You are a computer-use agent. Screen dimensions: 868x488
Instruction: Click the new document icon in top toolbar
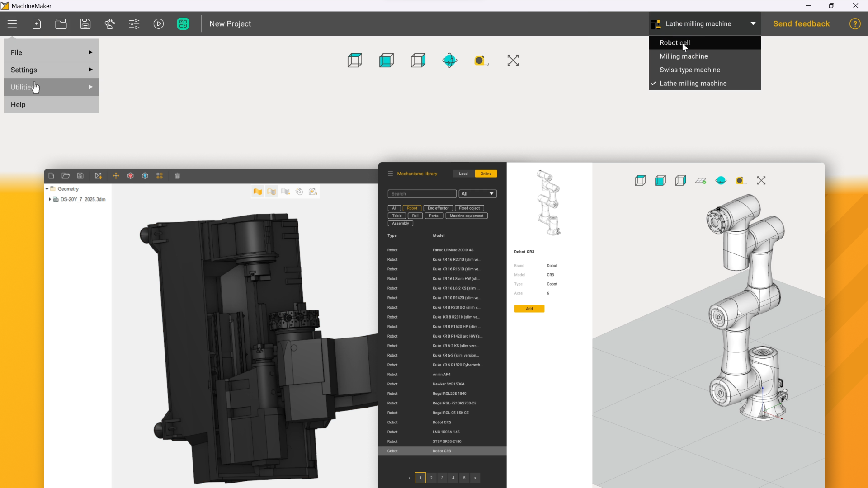point(37,24)
